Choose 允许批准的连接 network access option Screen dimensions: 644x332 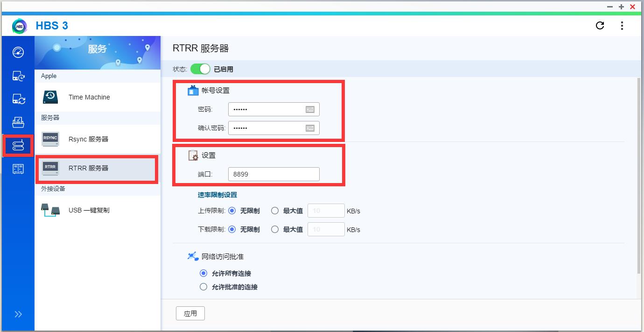tap(203, 287)
